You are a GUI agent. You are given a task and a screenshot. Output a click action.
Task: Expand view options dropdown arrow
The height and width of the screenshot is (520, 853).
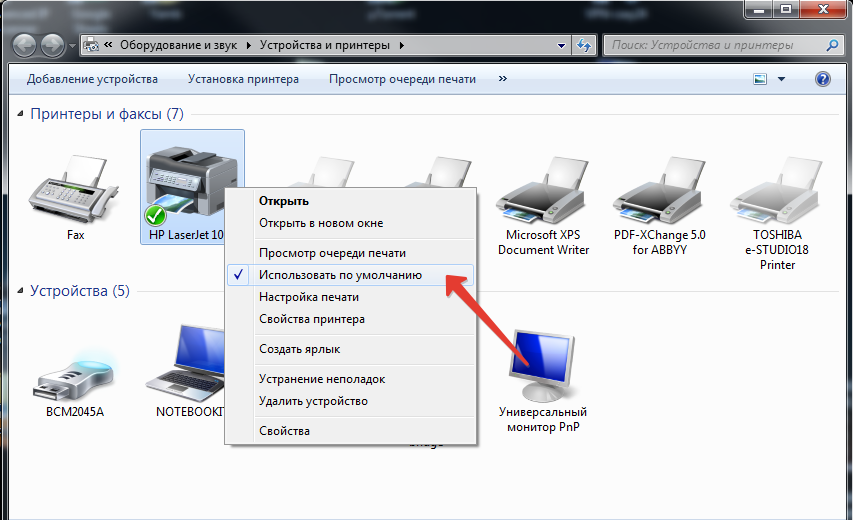781,79
